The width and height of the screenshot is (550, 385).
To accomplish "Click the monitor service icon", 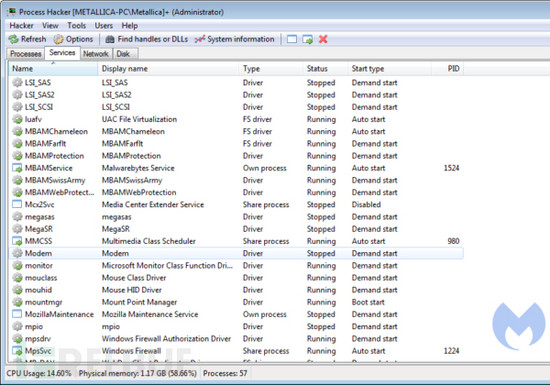I will pos(17,265).
